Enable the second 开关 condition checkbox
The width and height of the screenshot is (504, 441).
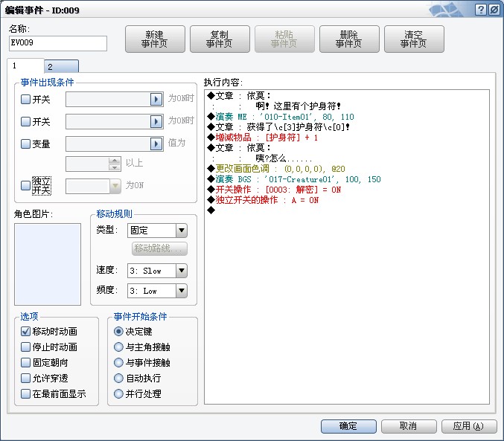[x=25, y=121]
